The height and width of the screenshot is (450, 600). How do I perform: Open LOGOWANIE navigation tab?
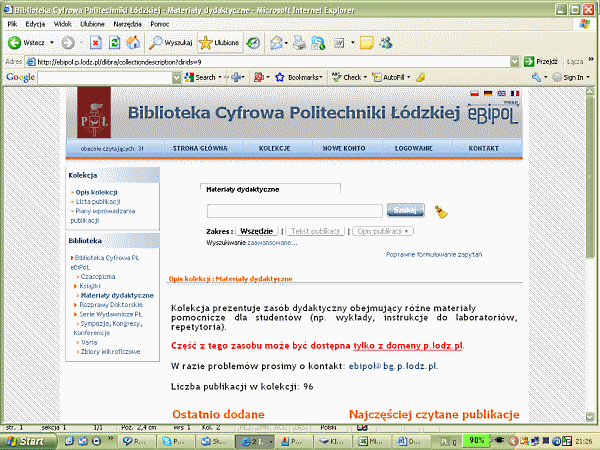point(414,148)
